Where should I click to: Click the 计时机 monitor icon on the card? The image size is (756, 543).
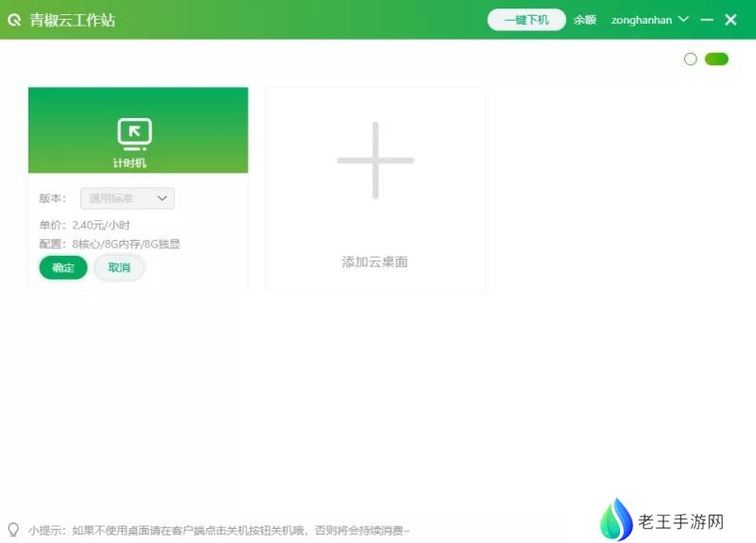point(134,134)
